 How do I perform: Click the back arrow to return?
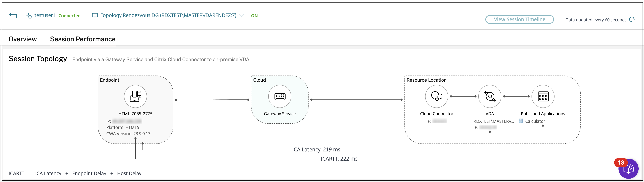13,15
